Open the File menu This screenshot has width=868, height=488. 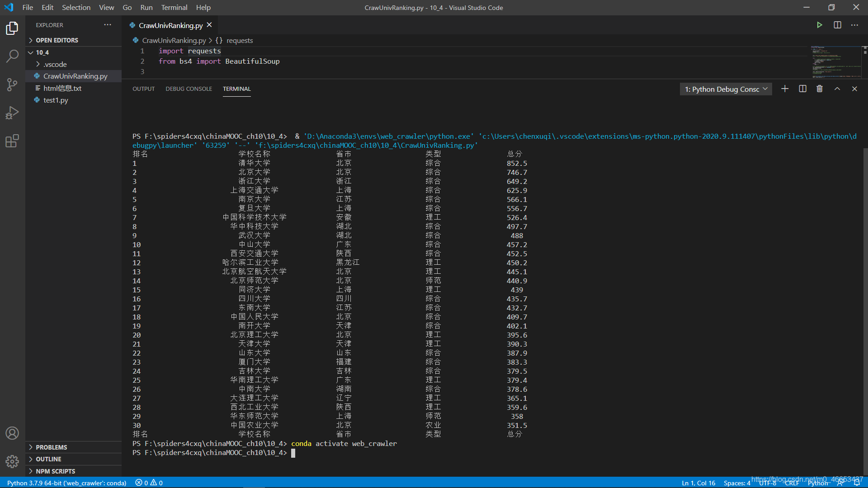coord(28,7)
